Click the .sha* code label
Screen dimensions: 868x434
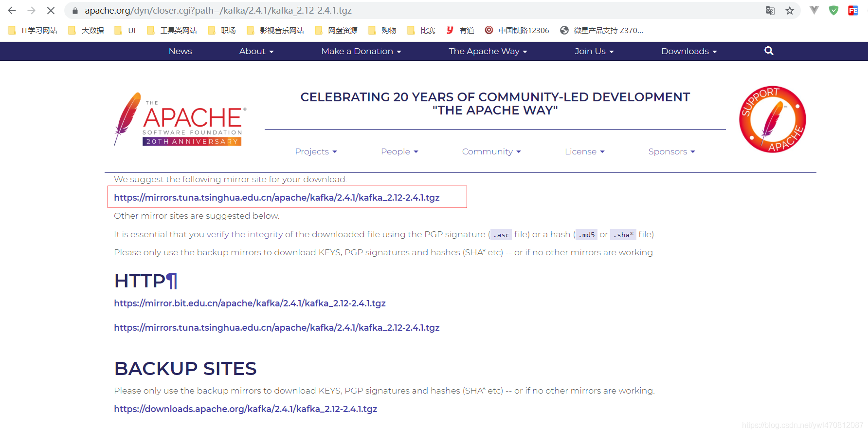coord(623,235)
